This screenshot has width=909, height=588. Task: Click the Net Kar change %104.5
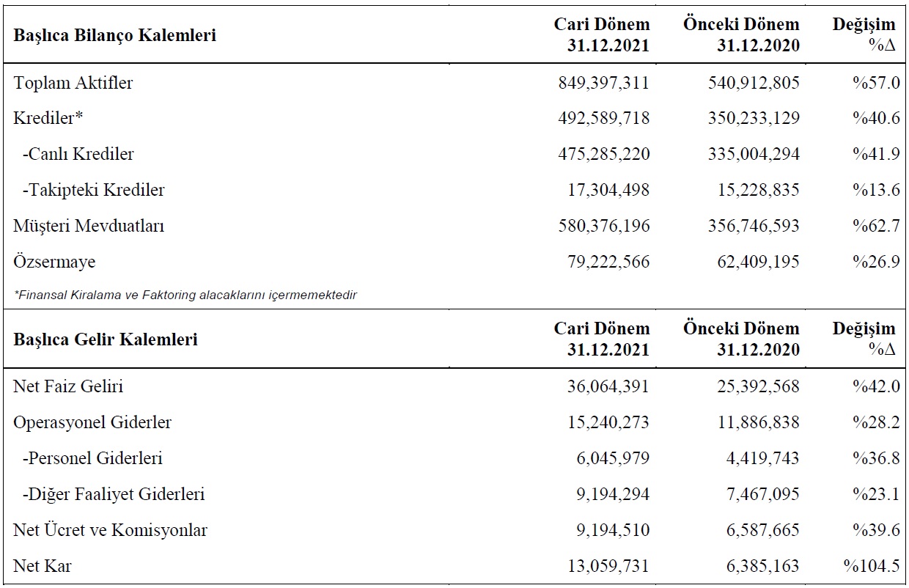872,566
